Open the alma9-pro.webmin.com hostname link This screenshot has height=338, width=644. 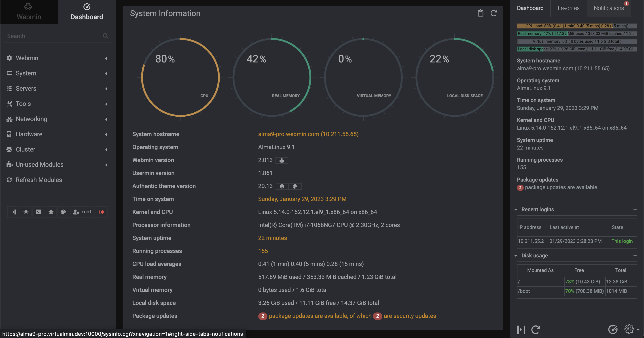click(x=308, y=134)
